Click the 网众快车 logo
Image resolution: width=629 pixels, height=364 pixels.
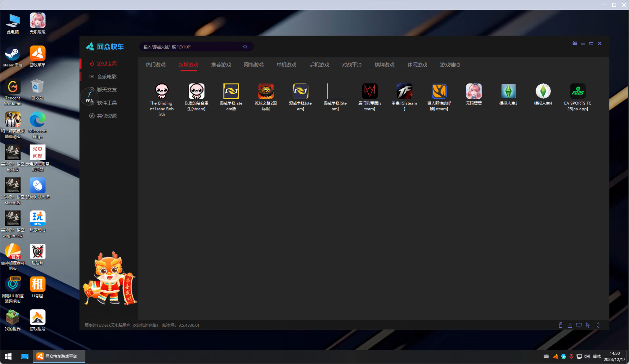coord(105,47)
